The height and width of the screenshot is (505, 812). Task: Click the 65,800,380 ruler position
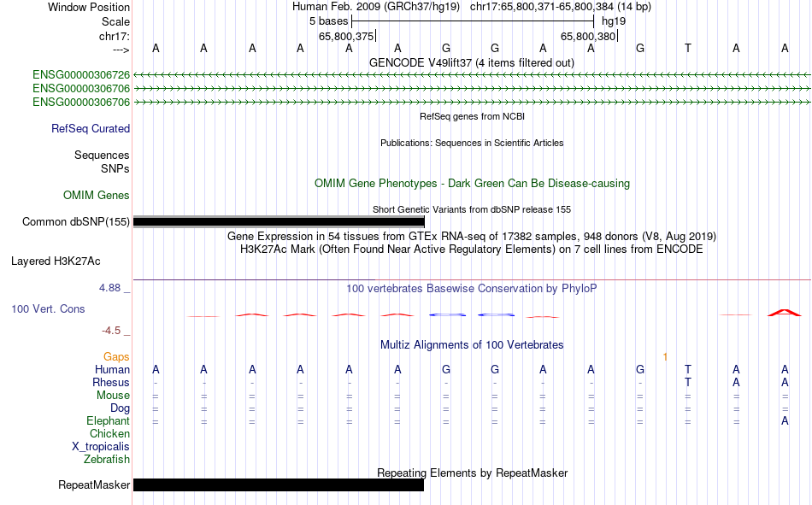tap(588, 36)
